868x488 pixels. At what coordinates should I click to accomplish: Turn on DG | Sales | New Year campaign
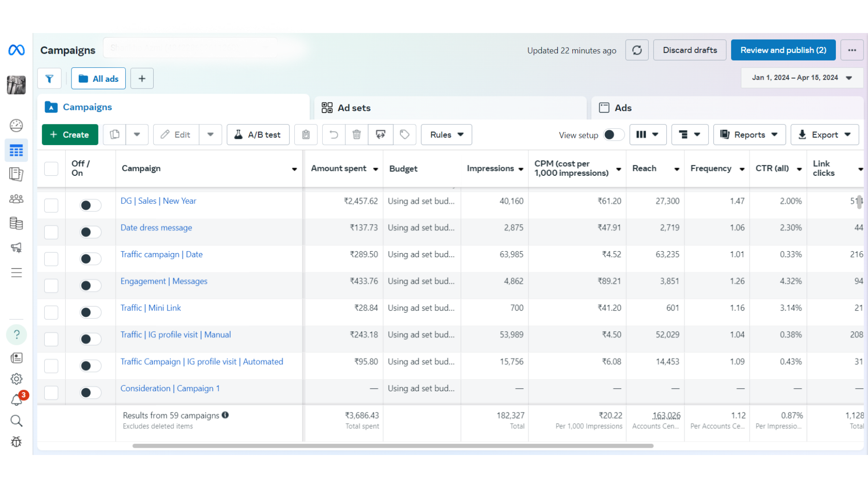[90, 206]
